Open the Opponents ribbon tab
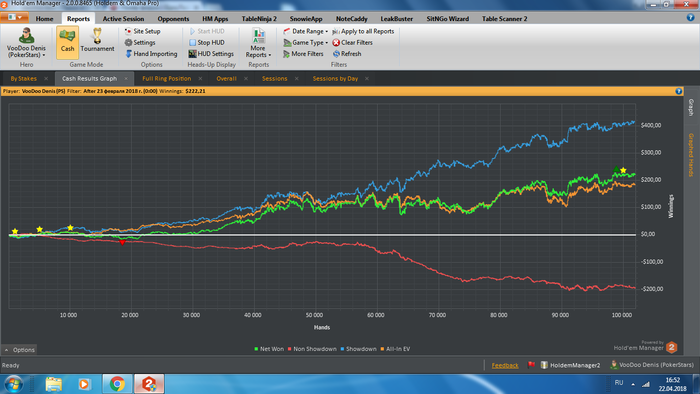The height and width of the screenshot is (394, 700). (173, 19)
